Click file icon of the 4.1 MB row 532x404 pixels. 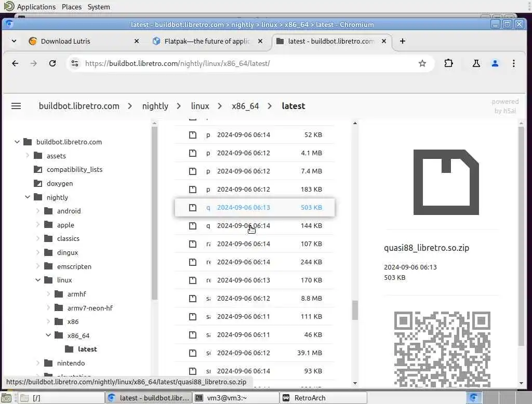pos(192,153)
